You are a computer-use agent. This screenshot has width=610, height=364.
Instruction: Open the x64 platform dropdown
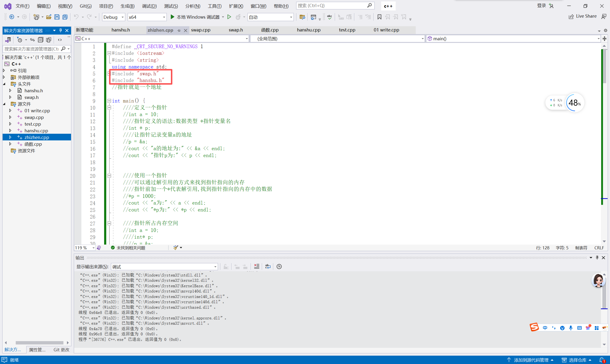164,17
